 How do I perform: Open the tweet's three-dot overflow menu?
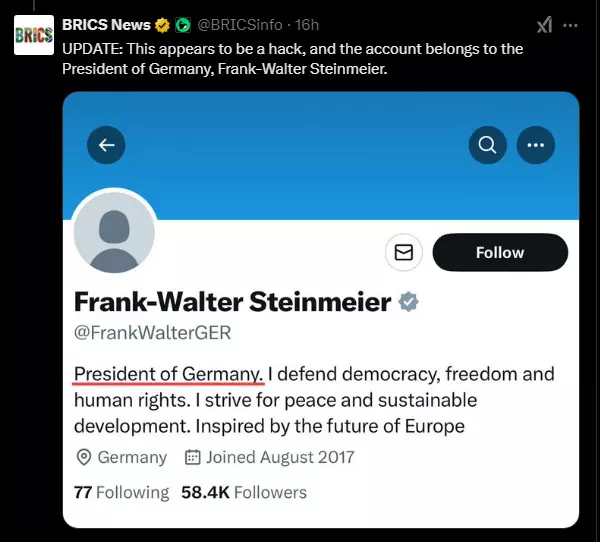[x=571, y=25]
